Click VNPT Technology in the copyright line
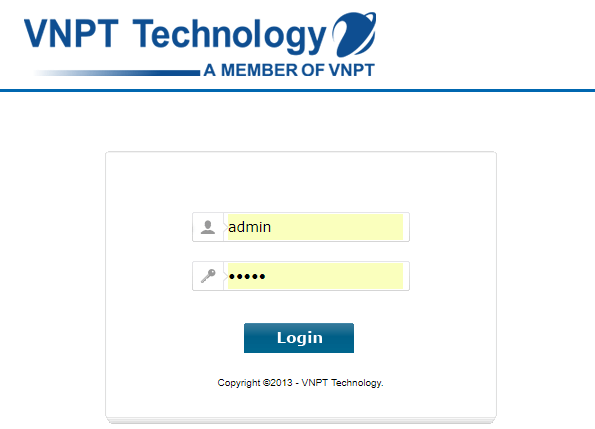The image size is (595, 429). pyautogui.click(x=342, y=383)
